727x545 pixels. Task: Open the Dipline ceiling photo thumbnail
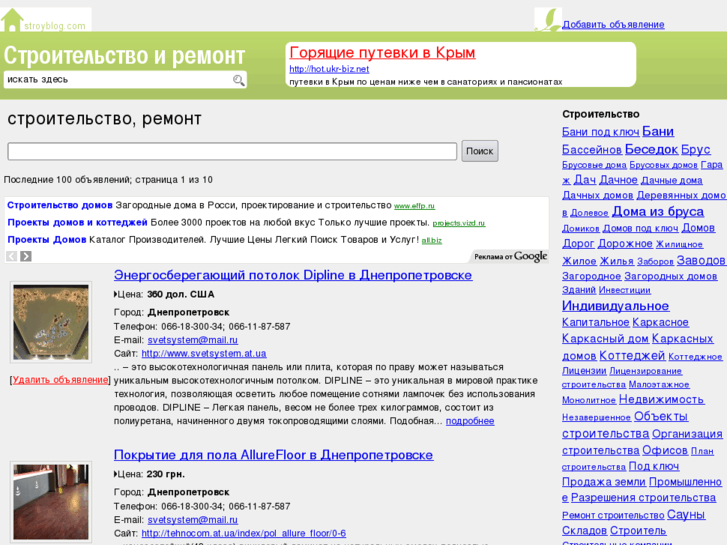pyautogui.click(x=51, y=322)
